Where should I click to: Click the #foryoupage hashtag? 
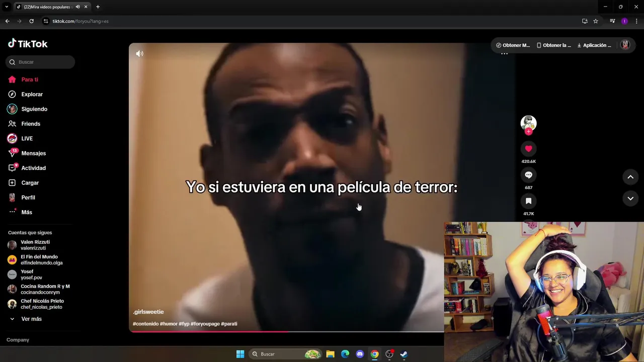pyautogui.click(x=205, y=324)
